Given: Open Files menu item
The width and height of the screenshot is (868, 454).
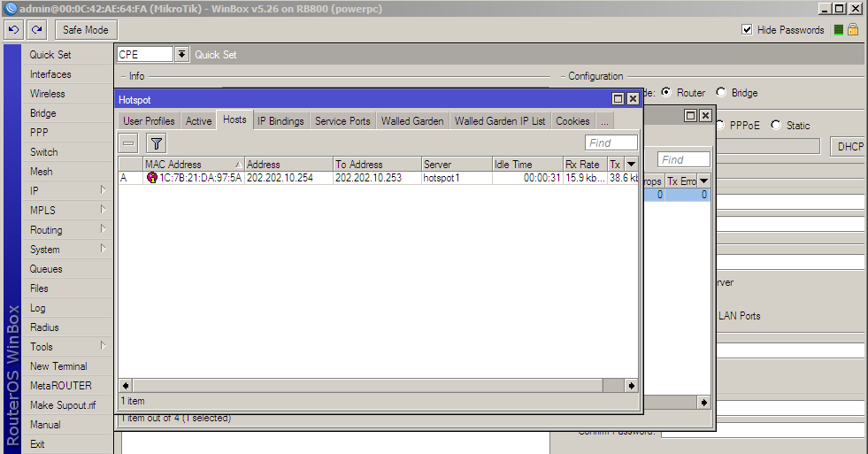Looking at the screenshot, I should click(x=67, y=289).
